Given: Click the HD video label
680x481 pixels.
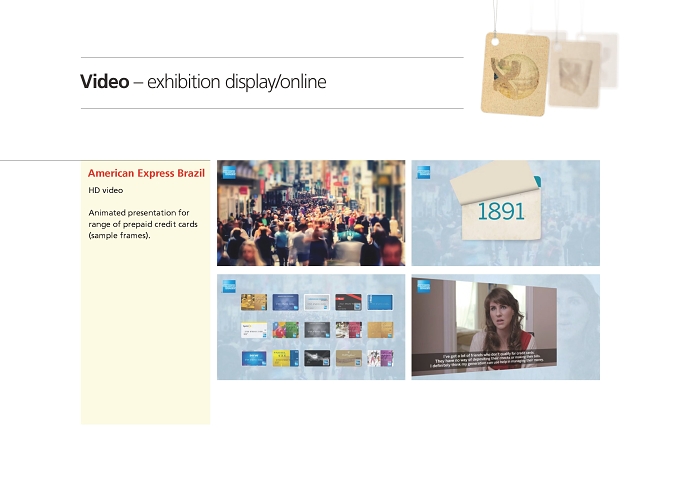Looking at the screenshot, I should (x=106, y=190).
